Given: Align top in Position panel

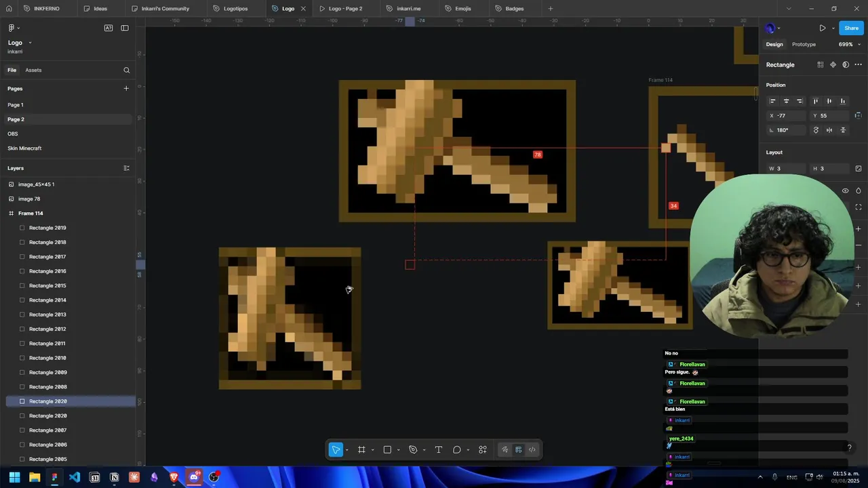Looking at the screenshot, I should (x=816, y=101).
